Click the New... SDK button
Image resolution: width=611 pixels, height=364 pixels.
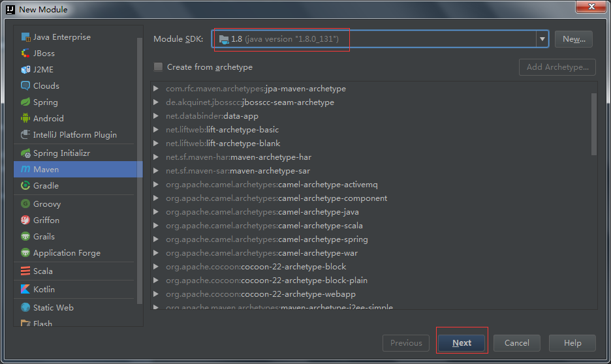point(574,39)
